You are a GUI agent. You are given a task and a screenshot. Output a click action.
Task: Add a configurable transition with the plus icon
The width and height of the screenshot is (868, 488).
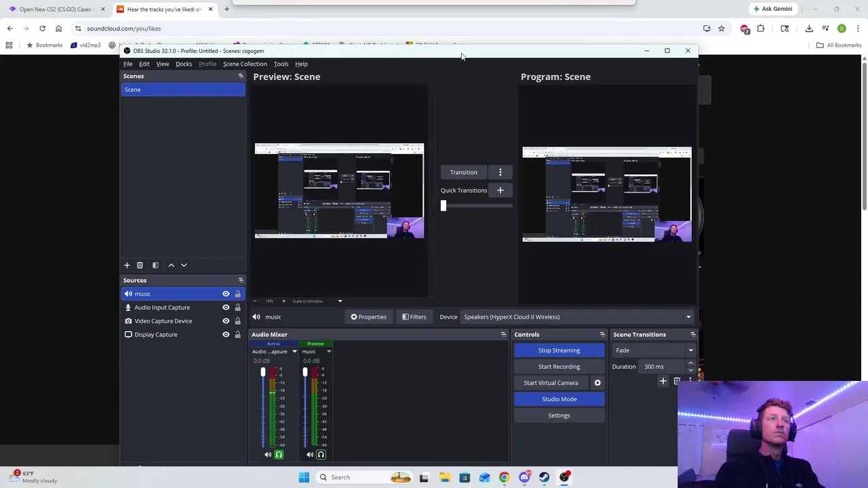pos(663,381)
